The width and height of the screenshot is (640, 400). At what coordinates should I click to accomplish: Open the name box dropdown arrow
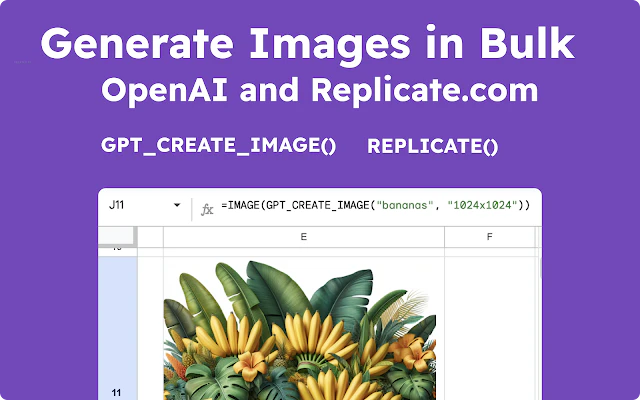click(x=177, y=207)
